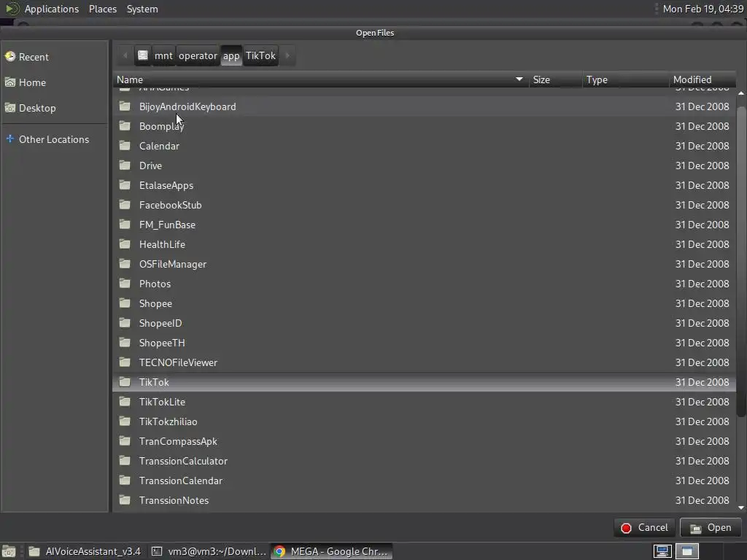The height and width of the screenshot is (560, 747).
Task: Click the OSFileManager folder icon
Action: click(x=125, y=264)
